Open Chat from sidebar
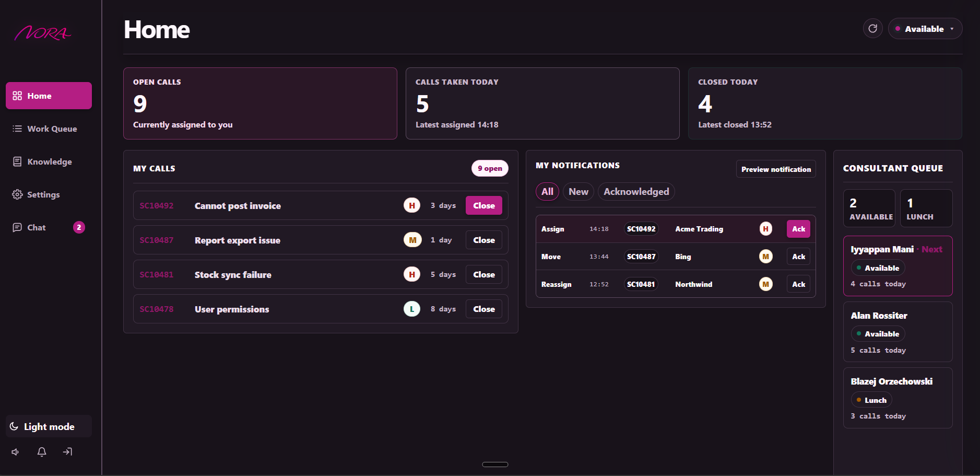This screenshot has width=980, height=476. tap(49, 227)
